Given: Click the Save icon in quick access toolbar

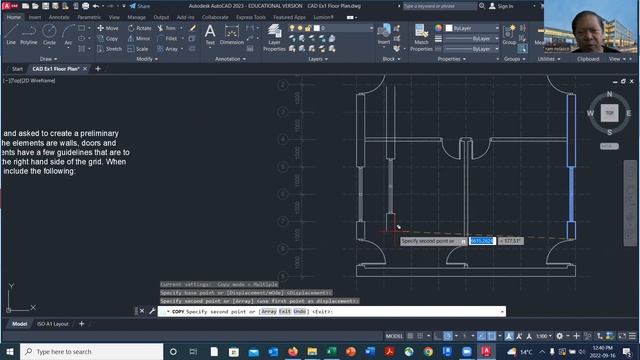Looking at the screenshot, I should [x=45, y=6].
